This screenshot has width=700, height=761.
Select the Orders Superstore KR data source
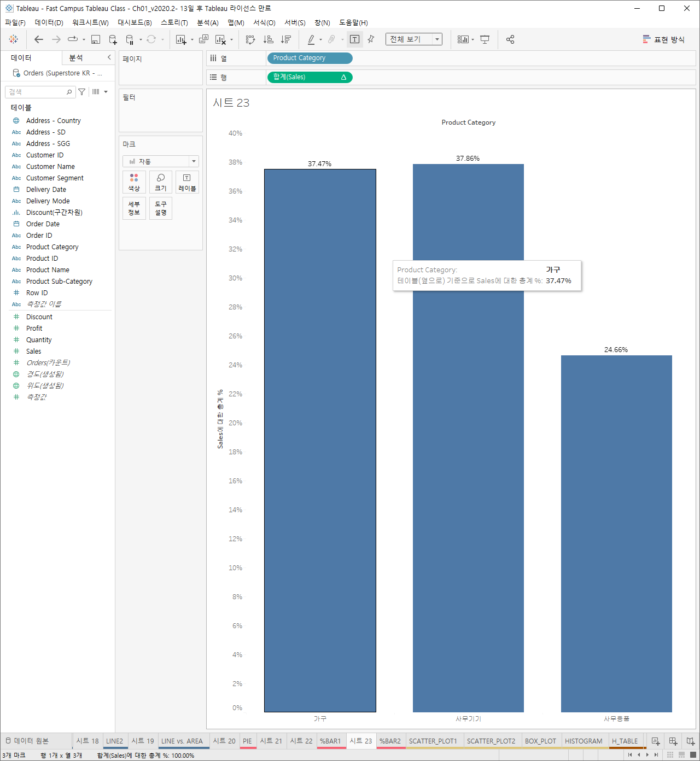tap(57, 73)
